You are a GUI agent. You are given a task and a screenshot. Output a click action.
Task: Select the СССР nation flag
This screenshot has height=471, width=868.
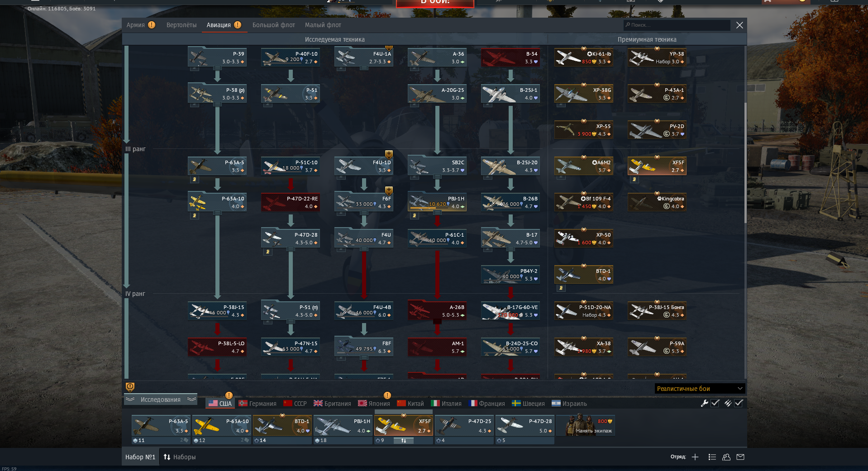pos(295,404)
